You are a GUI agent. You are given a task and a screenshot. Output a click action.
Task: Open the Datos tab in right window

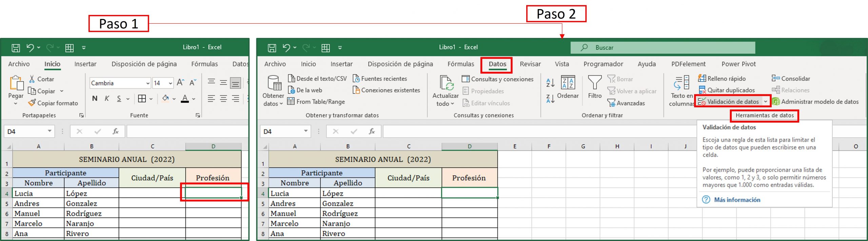[497, 64]
